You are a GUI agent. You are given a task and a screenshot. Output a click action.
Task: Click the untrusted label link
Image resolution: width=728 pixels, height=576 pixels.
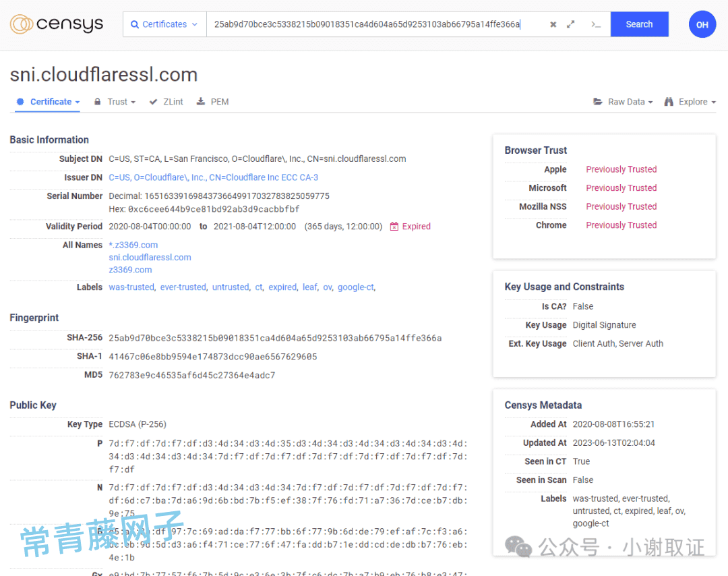[x=231, y=287]
